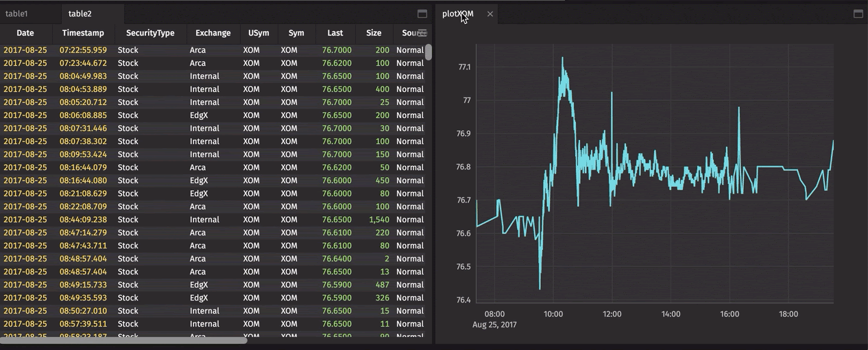The width and height of the screenshot is (868, 350).
Task: Select the plotXOM tab
Action: pos(457,14)
